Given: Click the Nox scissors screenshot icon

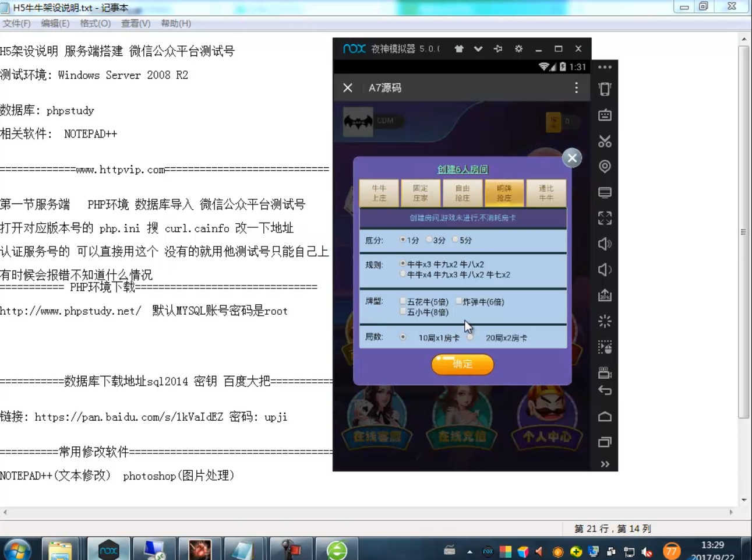Looking at the screenshot, I should pyautogui.click(x=605, y=141).
